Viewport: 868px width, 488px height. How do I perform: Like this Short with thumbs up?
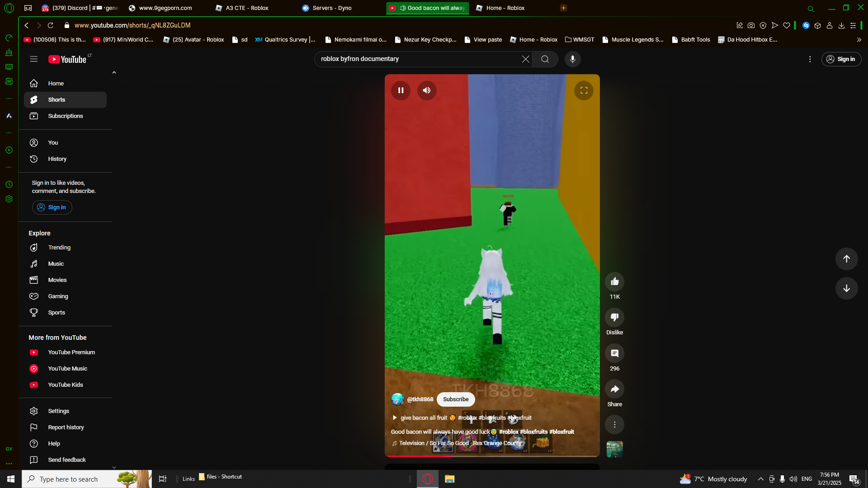point(614,282)
